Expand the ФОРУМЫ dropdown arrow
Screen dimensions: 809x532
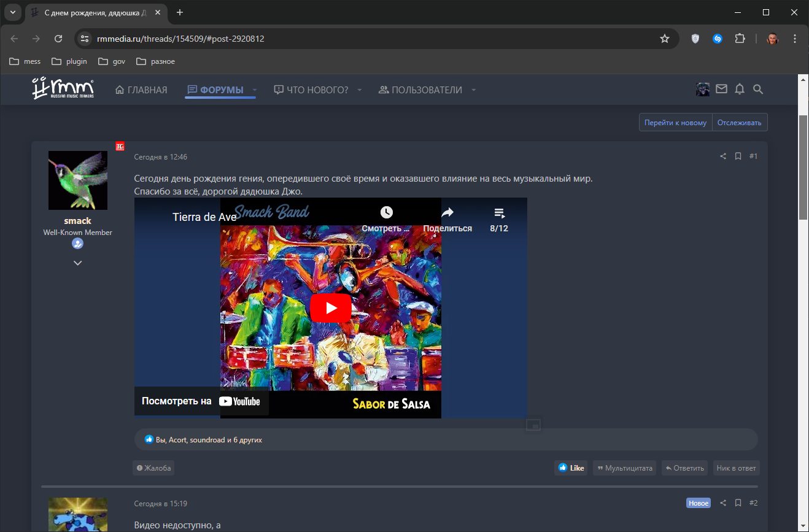tap(255, 90)
